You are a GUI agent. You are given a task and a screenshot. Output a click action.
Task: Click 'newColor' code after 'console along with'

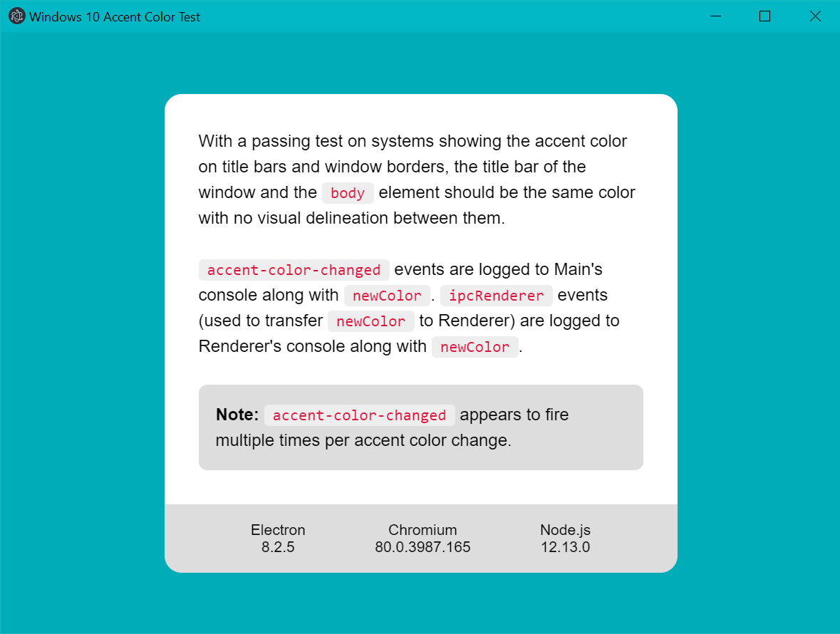(x=387, y=296)
